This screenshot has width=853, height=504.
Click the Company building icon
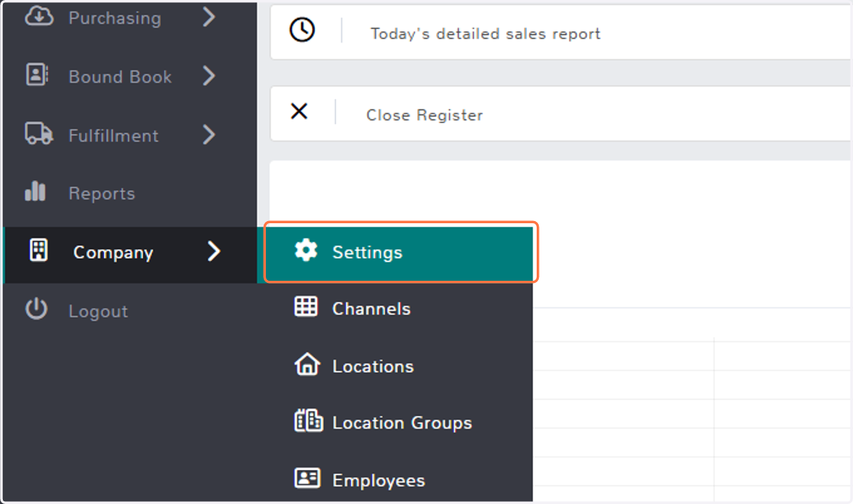click(38, 251)
